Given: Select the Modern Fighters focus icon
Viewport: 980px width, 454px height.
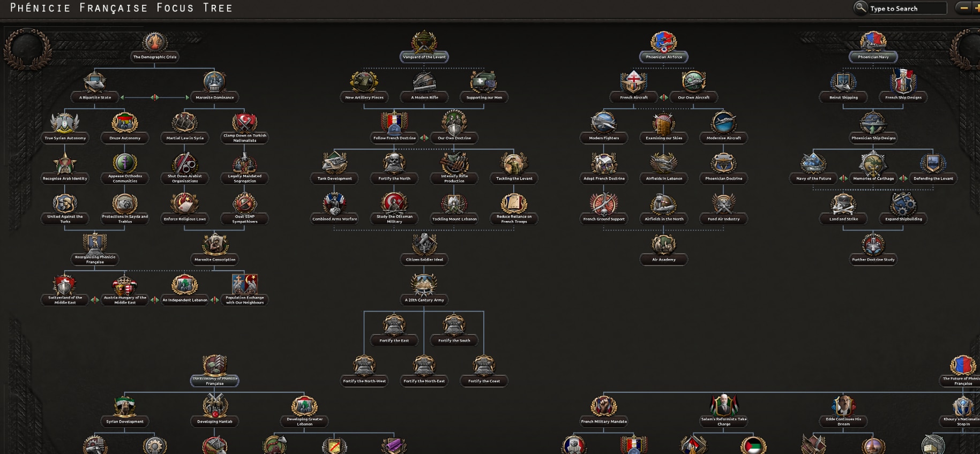Looking at the screenshot, I should click(x=604, y=123).
